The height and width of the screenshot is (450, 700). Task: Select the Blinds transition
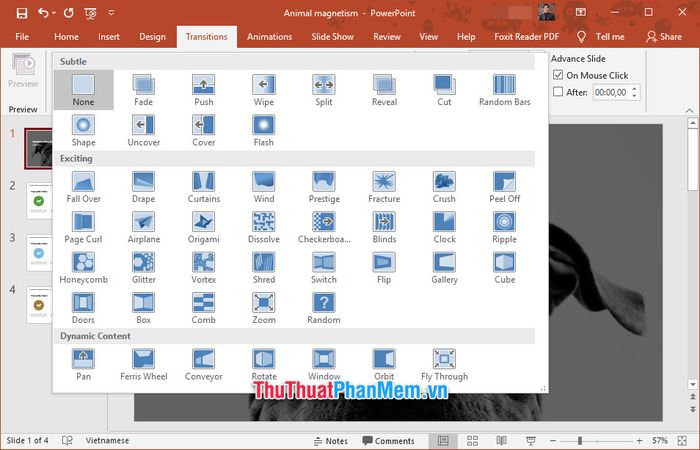[384, 227]
